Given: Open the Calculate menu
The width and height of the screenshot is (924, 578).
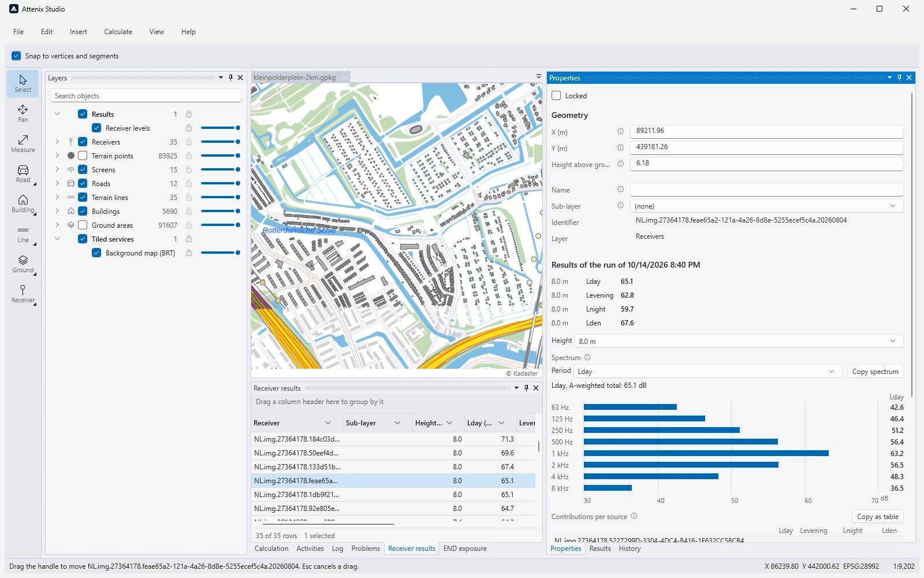Looking at the screenshot, I should (118, 32).
